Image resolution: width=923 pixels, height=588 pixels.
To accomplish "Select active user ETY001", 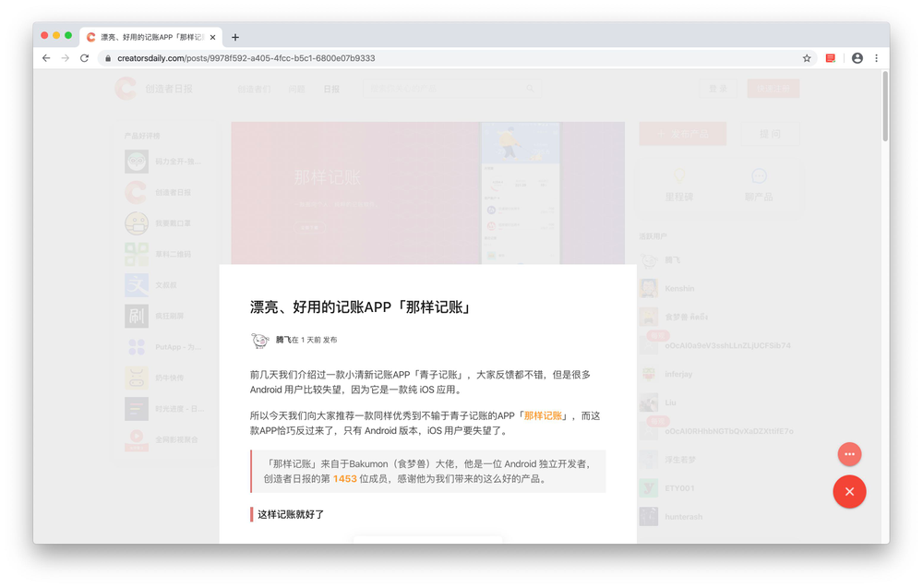I will coord(679,488).
